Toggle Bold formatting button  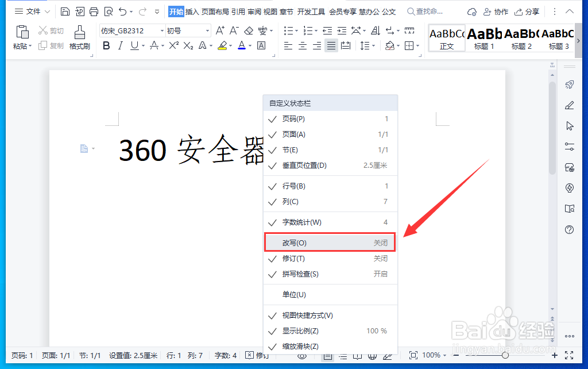(106, 46)
